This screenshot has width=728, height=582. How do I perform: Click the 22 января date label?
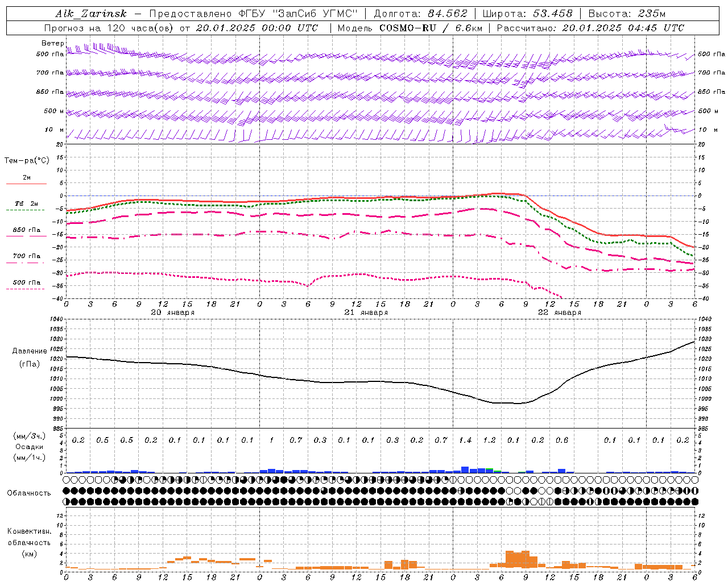click(559, 313)
